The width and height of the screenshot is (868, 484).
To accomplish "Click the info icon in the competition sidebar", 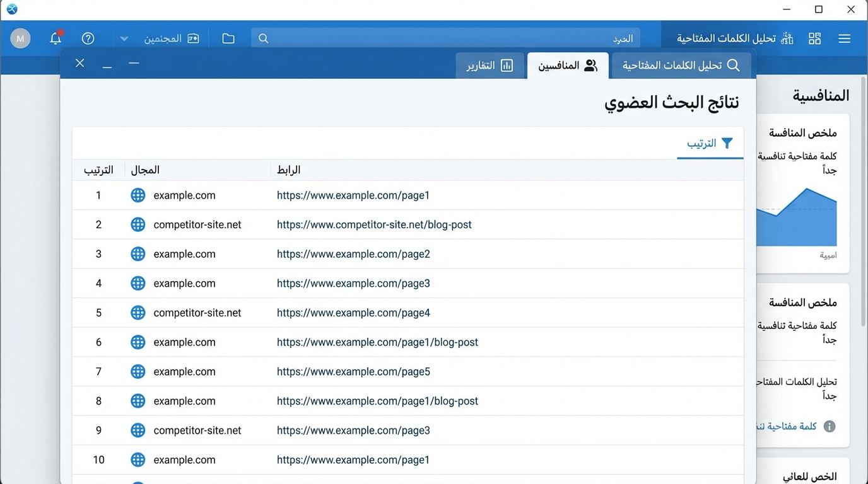I will point(831,426).
